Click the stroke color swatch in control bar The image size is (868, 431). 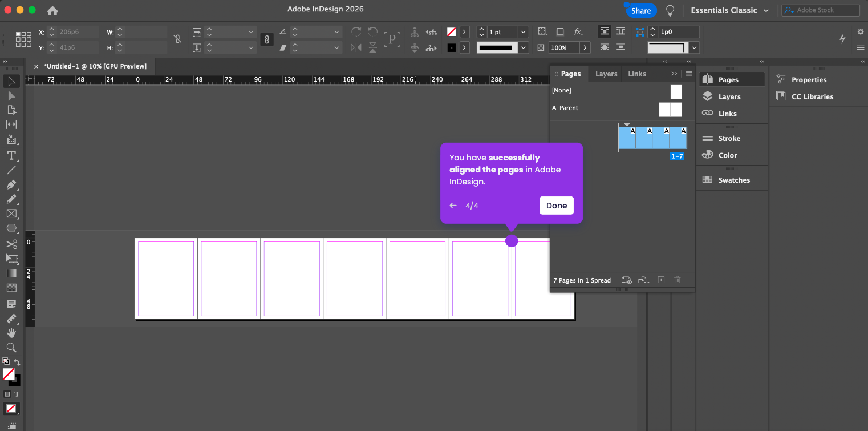(452, 48)
